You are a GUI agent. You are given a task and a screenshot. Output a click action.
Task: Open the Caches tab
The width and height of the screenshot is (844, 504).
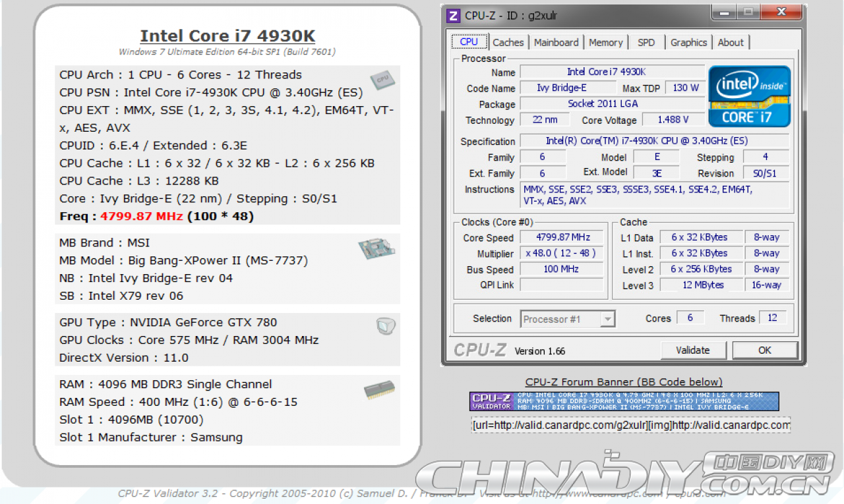pyautogui.click(x=508, y=42)
